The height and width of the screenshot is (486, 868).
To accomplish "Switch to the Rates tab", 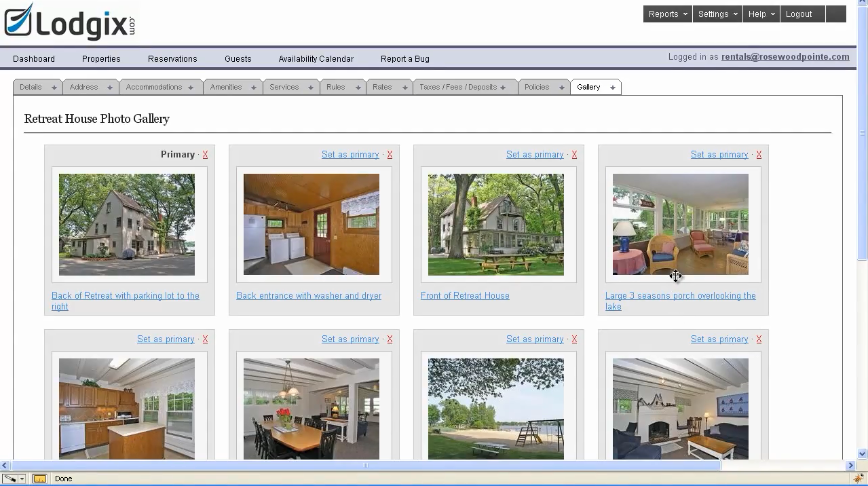I will coord(382,87).
